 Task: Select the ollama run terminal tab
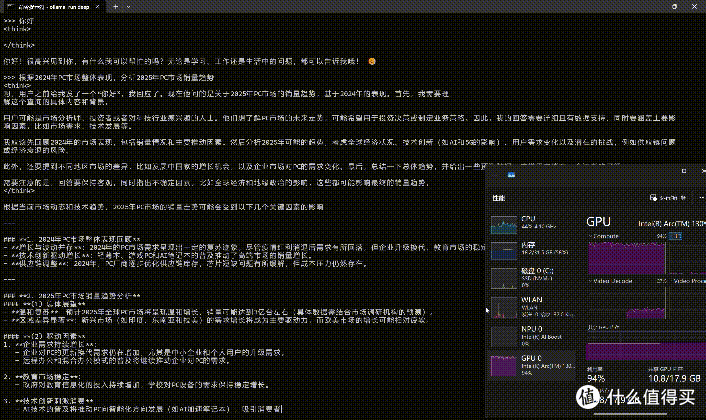click(x=54, y=7)
